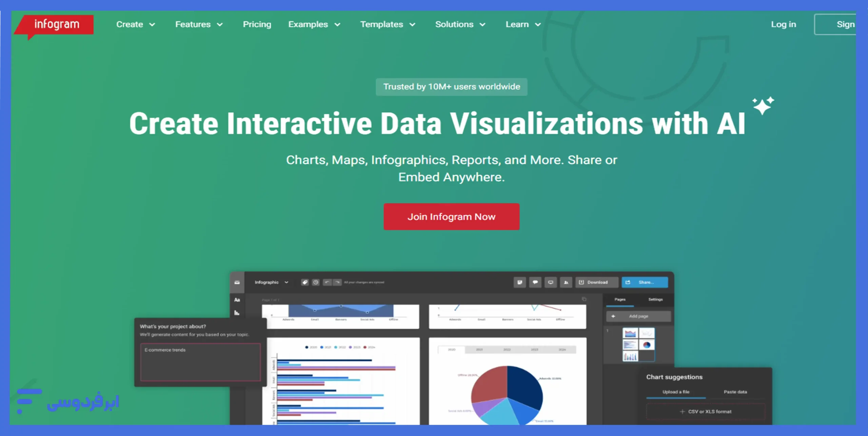Click the E-commerce trends text field
The image size is (868, 436).
[x=200, y=362]
